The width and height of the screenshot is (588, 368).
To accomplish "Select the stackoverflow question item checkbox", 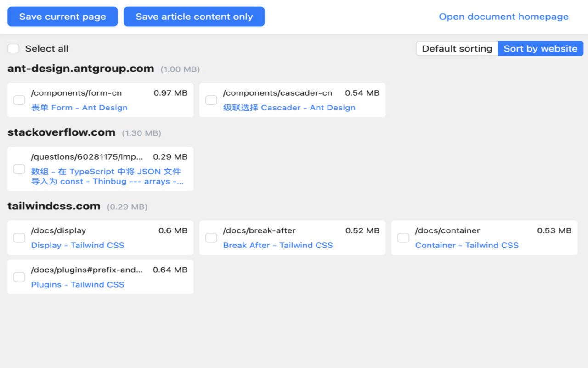I will coord(19,169).
